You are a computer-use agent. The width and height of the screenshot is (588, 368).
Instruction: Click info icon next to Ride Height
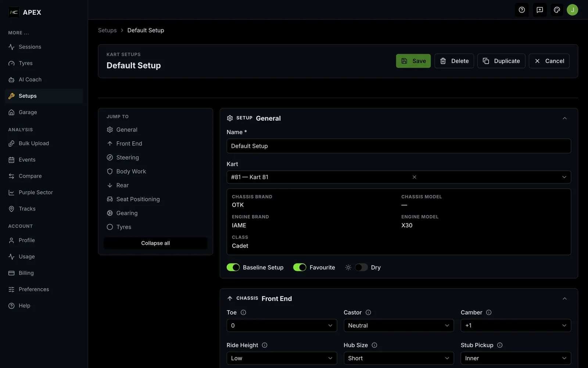[x=265, y=345]
